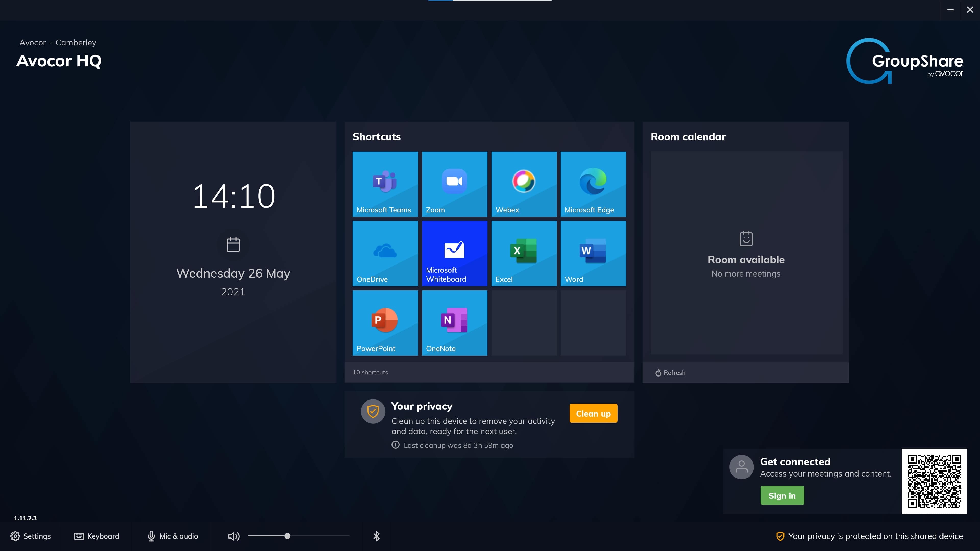This screenshot has height=551, width=980.
Task: Click the Clean up button
Action: [593, 413]
